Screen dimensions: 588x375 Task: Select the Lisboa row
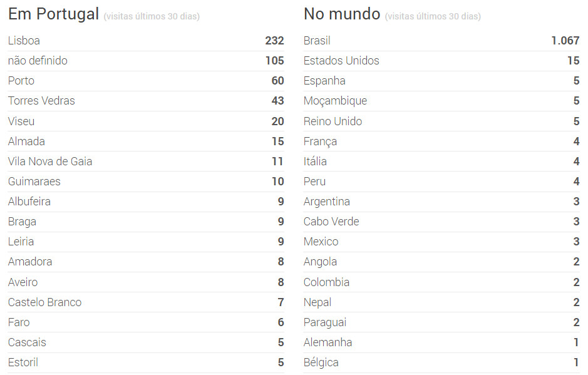click(146, 41)
